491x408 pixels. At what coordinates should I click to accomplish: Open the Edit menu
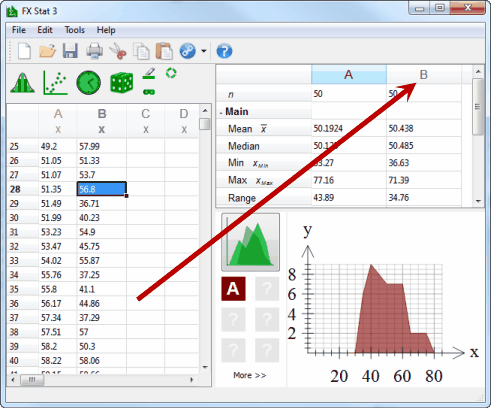click(x=45, y=30)
